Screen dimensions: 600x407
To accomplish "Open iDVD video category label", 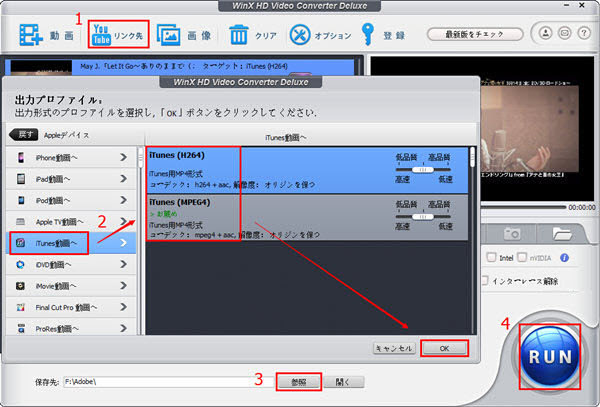I will pos(53,265).
